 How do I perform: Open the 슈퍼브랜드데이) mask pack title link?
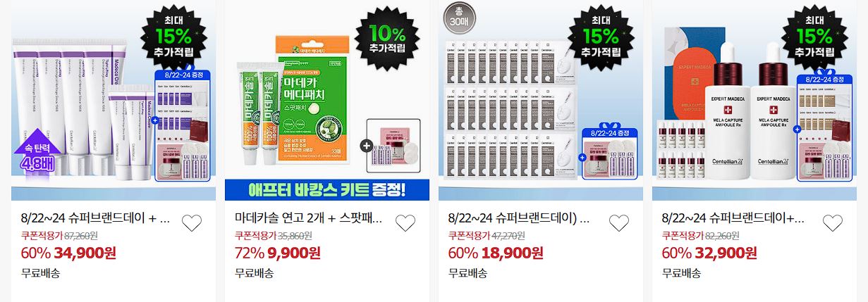click(x=519, y=218)
